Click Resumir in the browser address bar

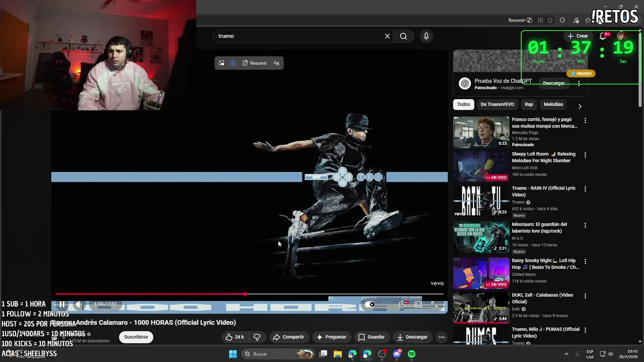point(520,20)
